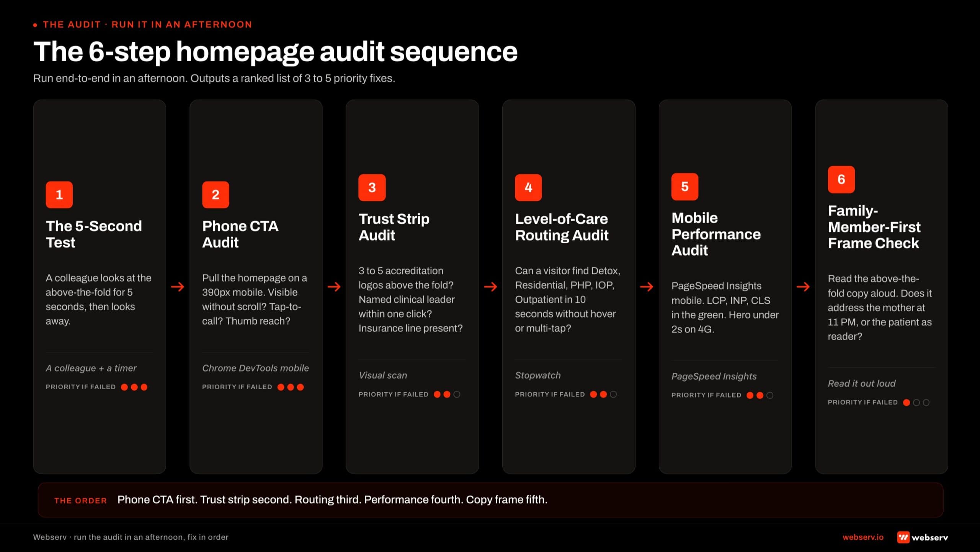Click the paragraph "PageSpeed Insights mobile. LCP, INP, CLS"

coord(725,307)
